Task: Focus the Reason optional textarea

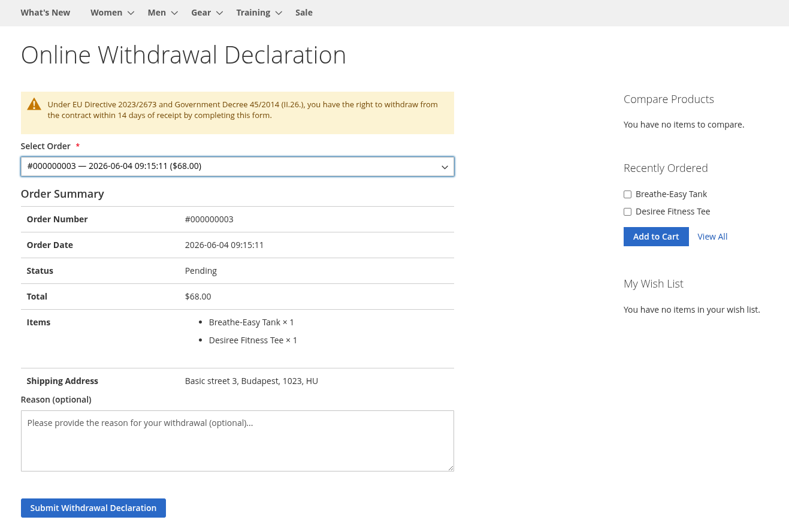Action: [237, 441]
